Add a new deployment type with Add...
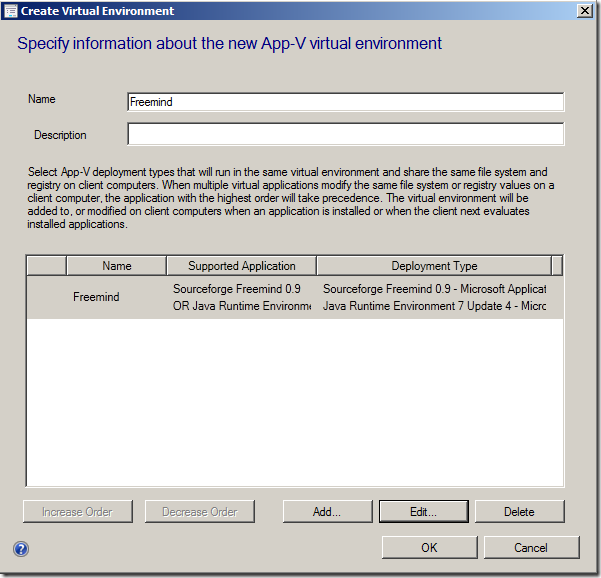Screen dimensions: 601x578 pyautogui.click(x=327, y=511)
